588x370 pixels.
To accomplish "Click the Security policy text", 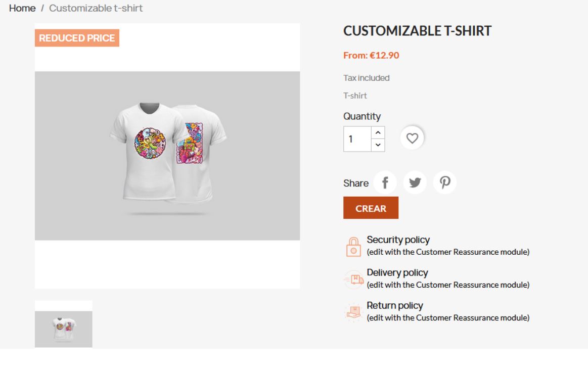I will tap(398, 240).
